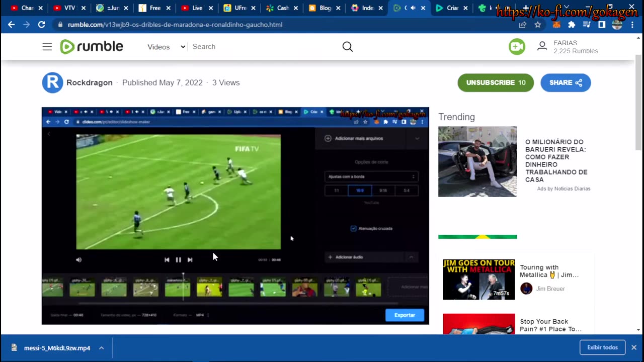
Task: Click the Published May 7, 2022 text
Action: (x=163, y=82)
